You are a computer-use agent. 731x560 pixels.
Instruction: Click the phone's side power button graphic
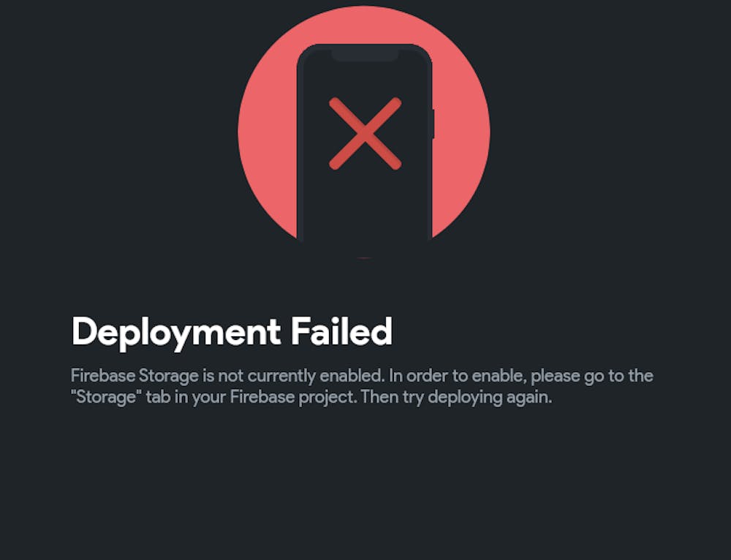coord(433,124)
